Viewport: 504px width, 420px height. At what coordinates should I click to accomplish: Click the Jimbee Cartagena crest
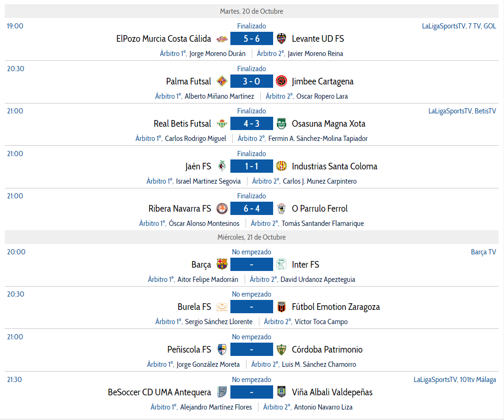click(x=281, y=81)
